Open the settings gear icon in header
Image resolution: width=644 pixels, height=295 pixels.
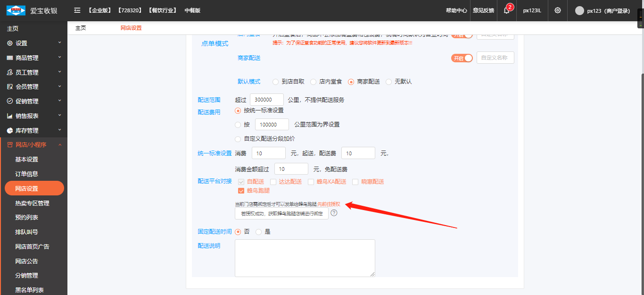558,10
